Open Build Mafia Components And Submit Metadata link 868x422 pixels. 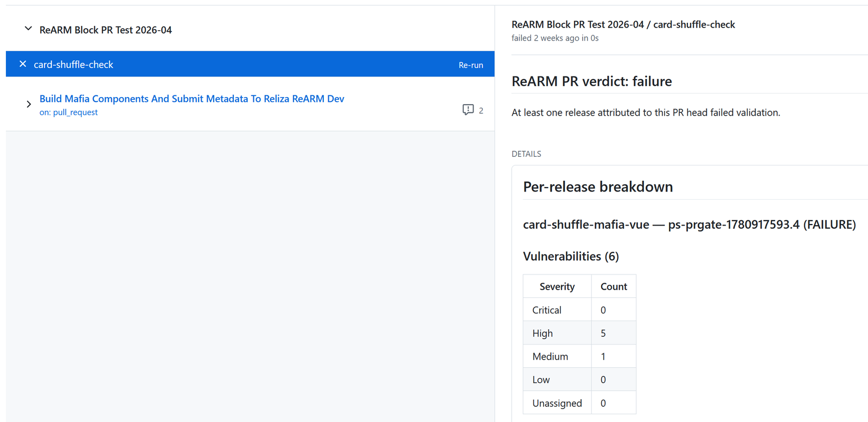click(x=192, y=99)
